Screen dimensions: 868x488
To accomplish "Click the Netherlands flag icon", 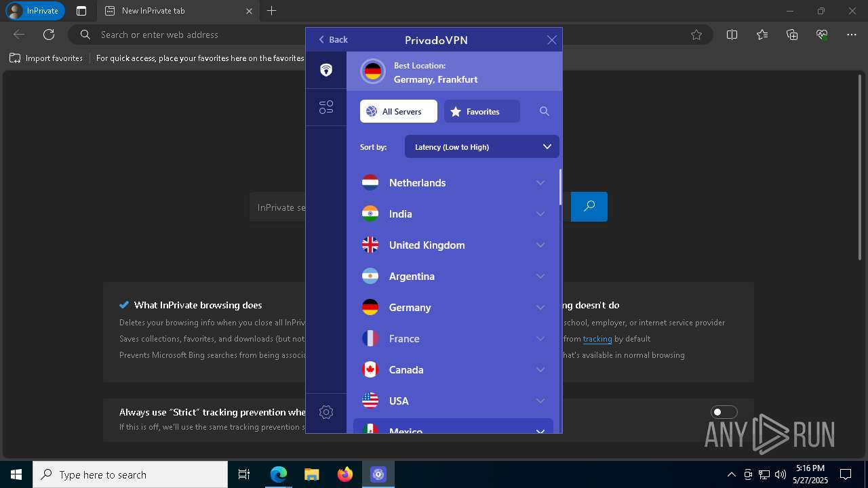I will 370,182.
